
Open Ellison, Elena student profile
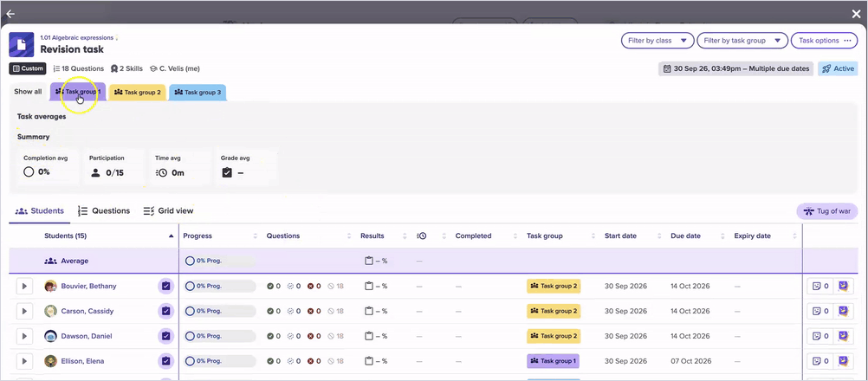click(x=82, y=361)
